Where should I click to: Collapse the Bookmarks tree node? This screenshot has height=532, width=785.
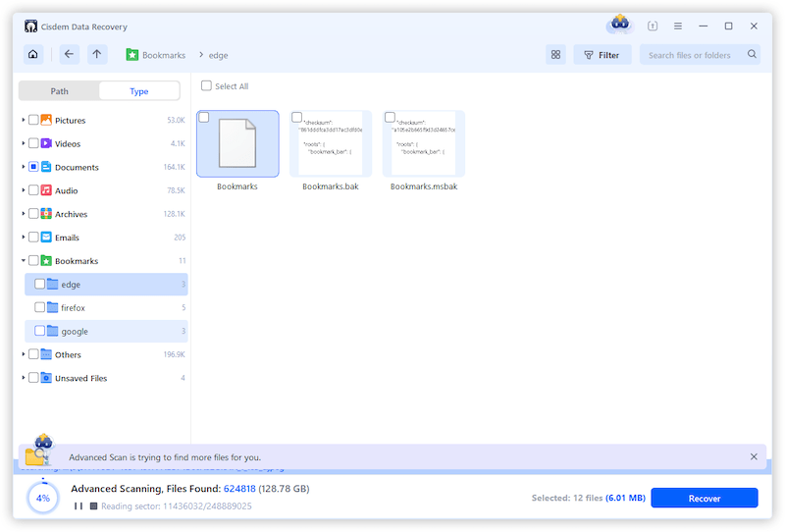(x=23, y=261)
